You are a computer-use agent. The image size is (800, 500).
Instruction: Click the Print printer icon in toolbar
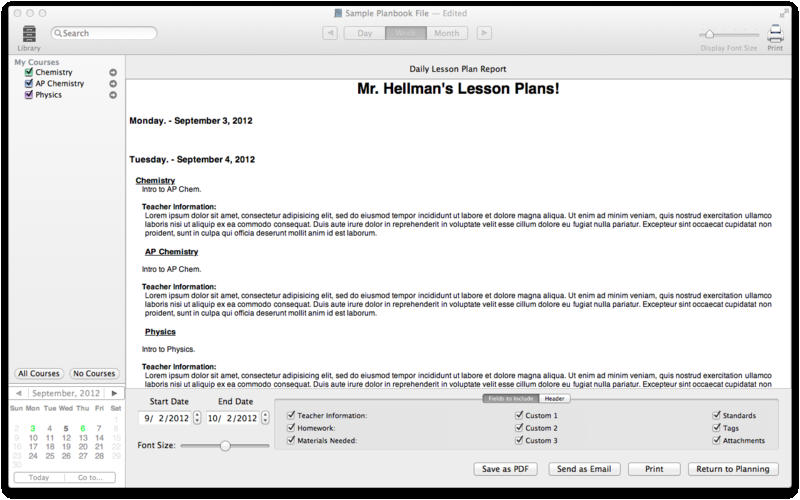775,34
